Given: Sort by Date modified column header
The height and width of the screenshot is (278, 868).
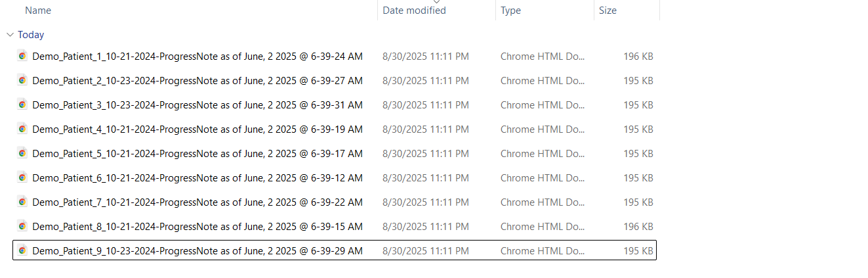Looking at the screenshot, I should click(x=414, y=11).
